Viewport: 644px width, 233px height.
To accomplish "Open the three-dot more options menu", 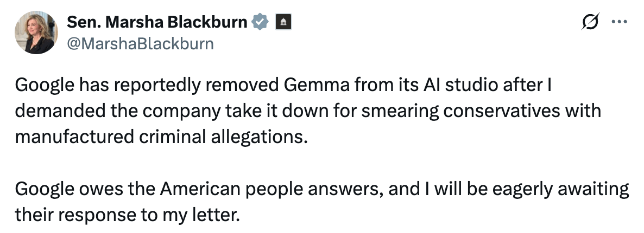I will 618,22.
